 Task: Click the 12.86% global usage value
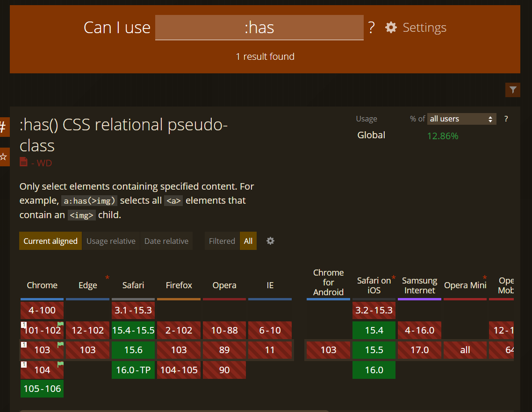coord(442,136)
